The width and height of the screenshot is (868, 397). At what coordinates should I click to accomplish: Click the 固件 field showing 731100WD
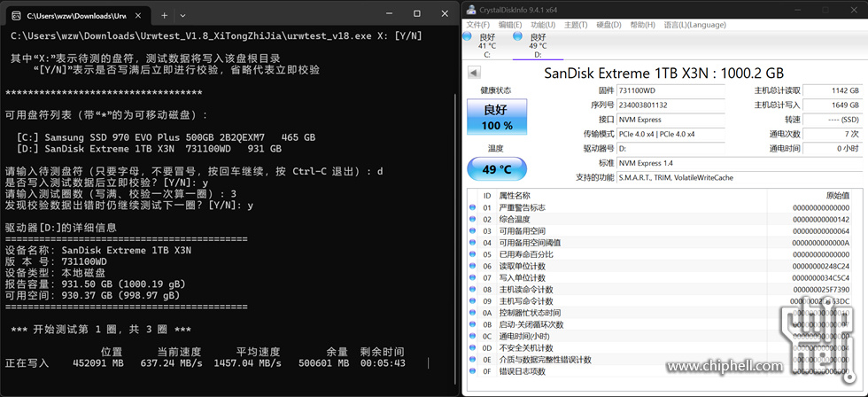tap(671, 90)
